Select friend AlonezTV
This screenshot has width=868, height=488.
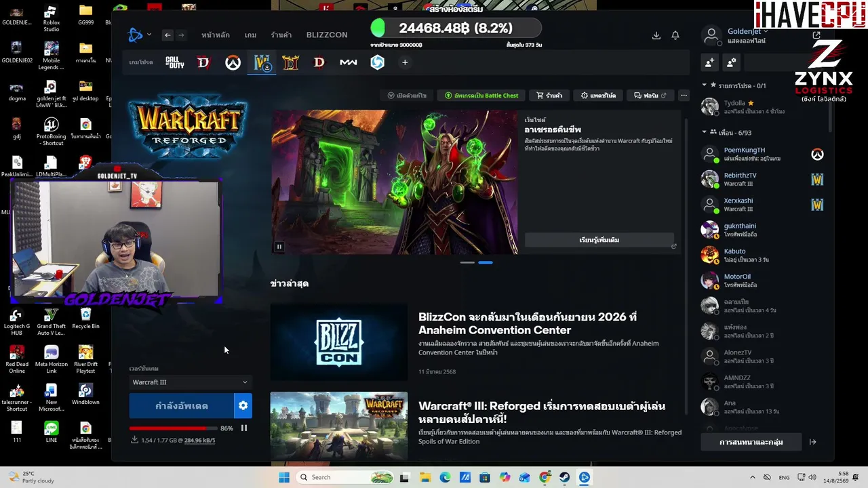(x=763, y=357)
